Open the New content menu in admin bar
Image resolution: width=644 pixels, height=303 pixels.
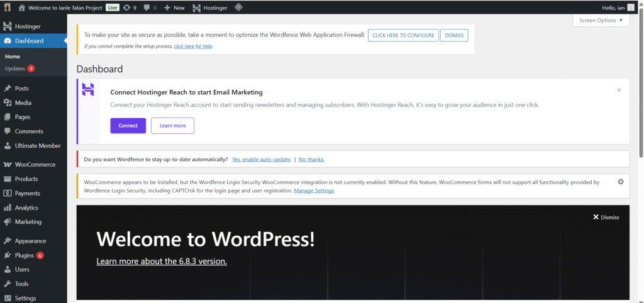[x=174, y=8]
